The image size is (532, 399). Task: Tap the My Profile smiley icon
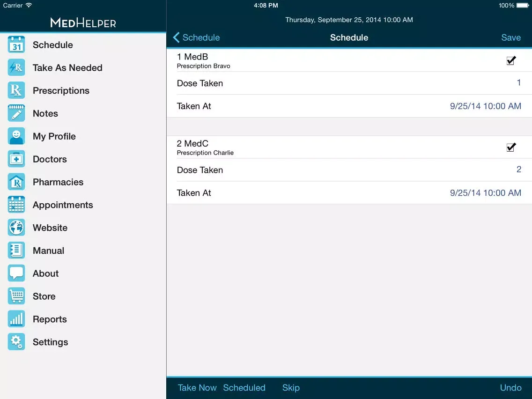pyautogui.click(x=16, y=136)
